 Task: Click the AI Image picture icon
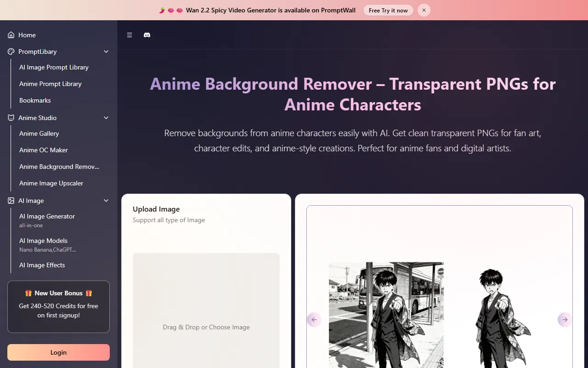(x=11, y=201)
